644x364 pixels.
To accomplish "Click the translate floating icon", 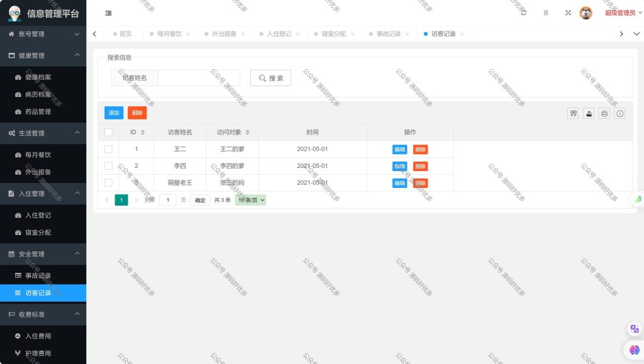I will coord(635,329).
